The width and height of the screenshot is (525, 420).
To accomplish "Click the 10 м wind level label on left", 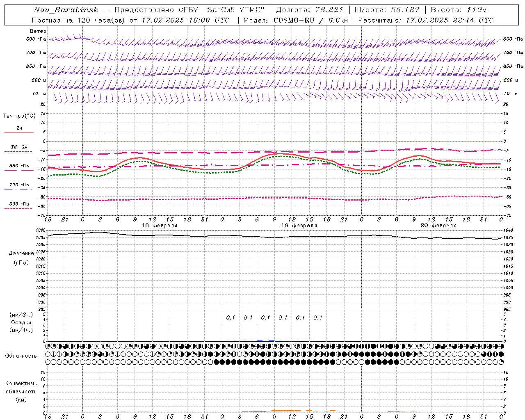I will click(x=39, y=94).
